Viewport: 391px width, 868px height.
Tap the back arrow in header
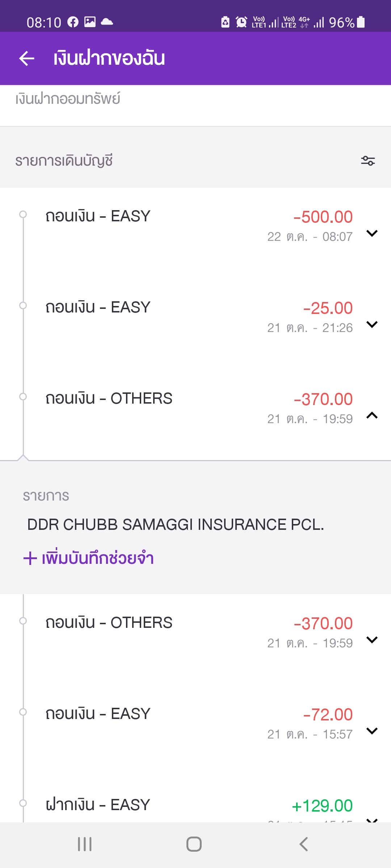click(27, 58)
